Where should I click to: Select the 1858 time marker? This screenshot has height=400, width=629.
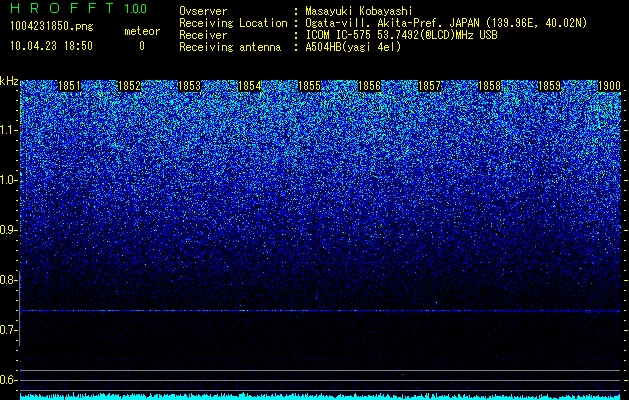point(489,86)
